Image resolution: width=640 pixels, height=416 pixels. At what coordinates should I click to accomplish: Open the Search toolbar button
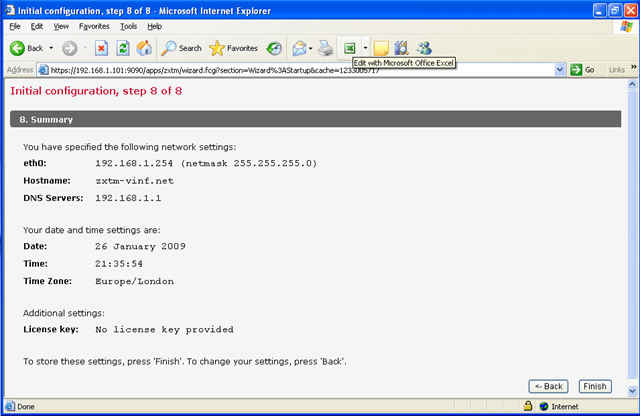click(x=181, y=48)
